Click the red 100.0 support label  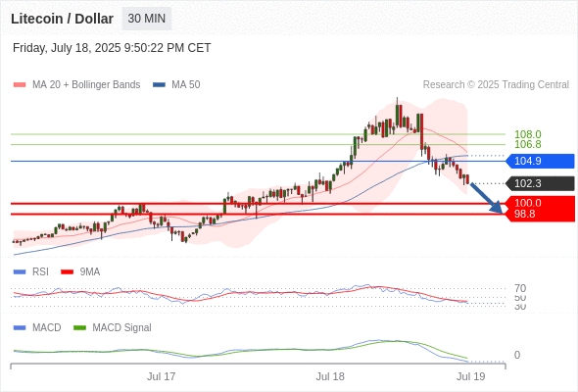tap(528, 203)
